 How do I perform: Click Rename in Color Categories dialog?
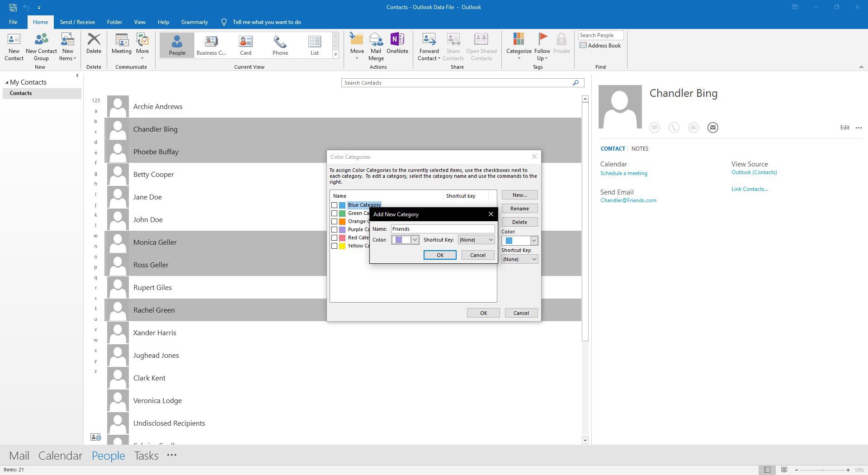click(x=519, y=209)
